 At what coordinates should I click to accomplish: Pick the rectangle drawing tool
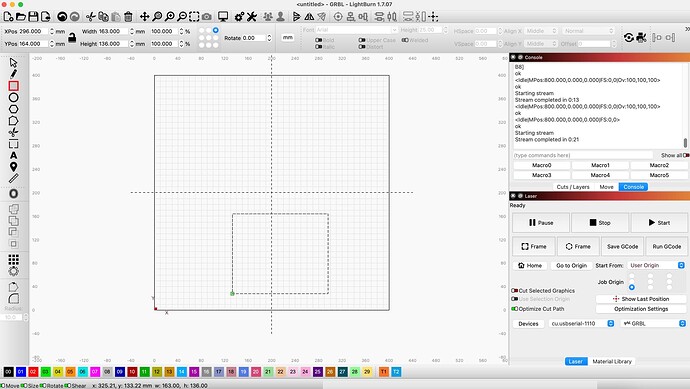coord(13,86)
